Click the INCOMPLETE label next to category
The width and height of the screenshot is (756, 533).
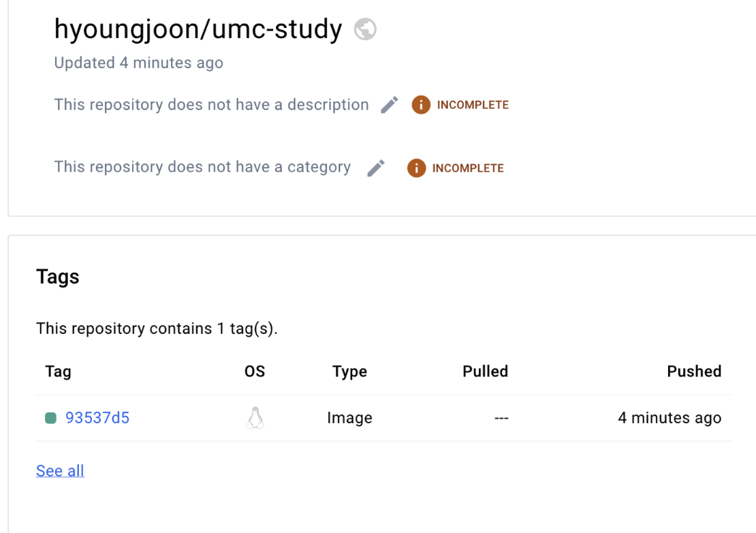468,168
